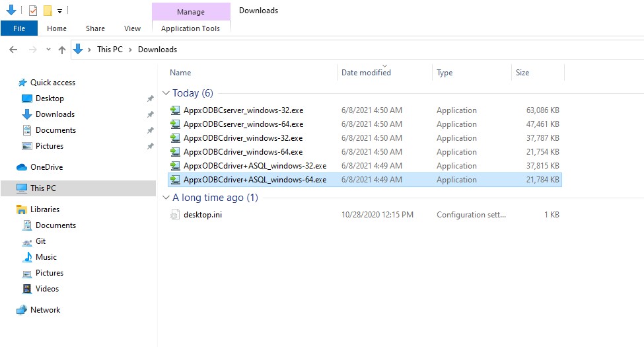Expand chevron after This PC in breadcrumb
The image size is (644, 347).
click(131, 50)
